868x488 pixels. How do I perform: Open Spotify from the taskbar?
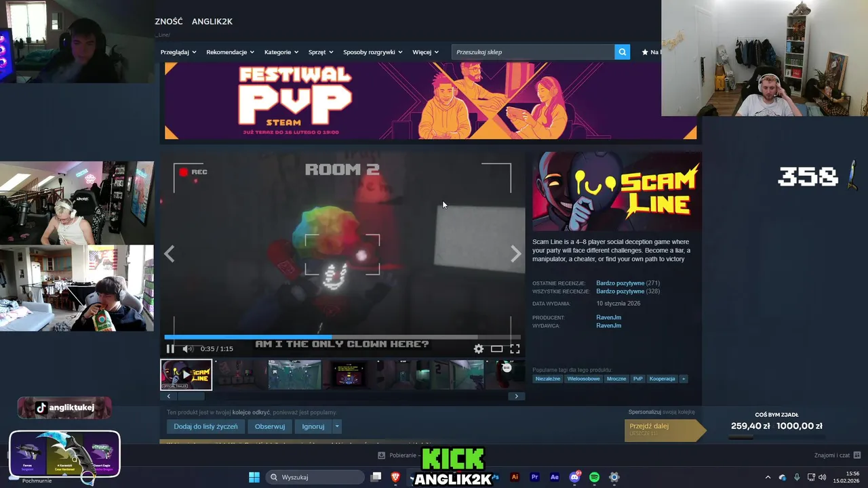pyautogui.click(x=595, y=477)
